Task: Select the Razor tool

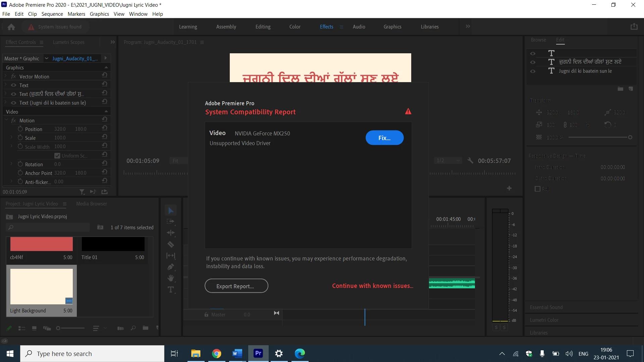Action: click(171, 244)
